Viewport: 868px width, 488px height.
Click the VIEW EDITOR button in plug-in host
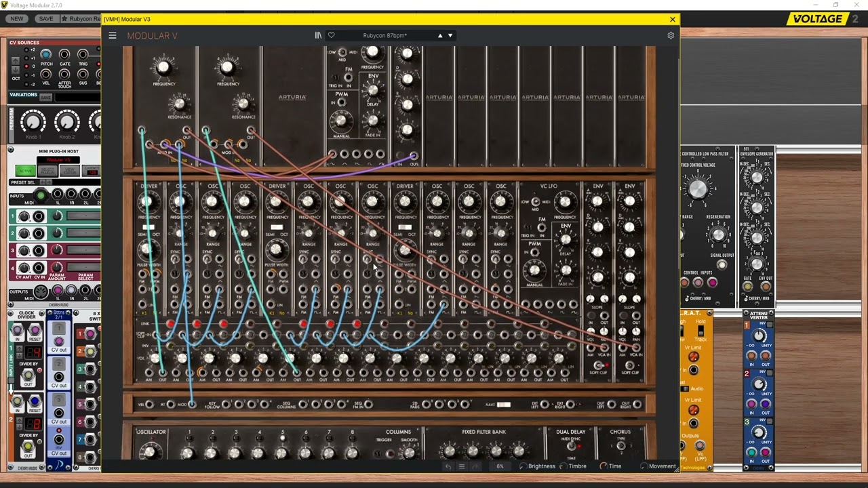[x=69, y=171]
